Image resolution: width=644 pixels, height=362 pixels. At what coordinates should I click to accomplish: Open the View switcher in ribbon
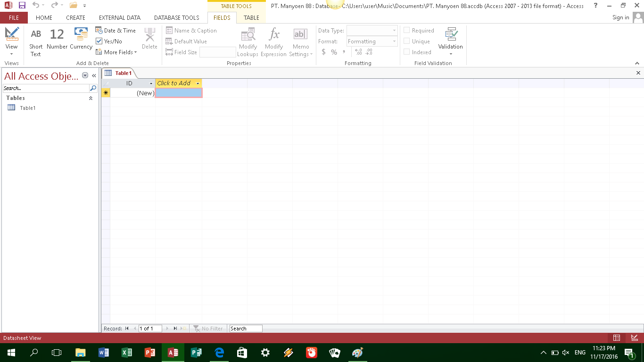(12, 41)
